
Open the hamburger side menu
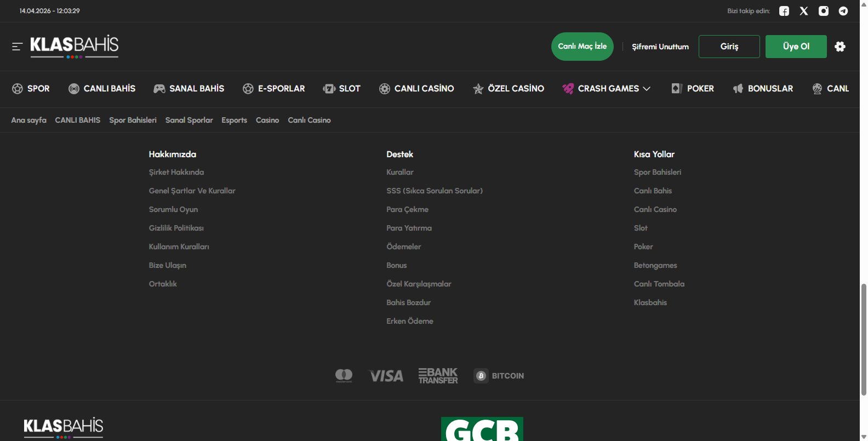(x=17, y=47)
